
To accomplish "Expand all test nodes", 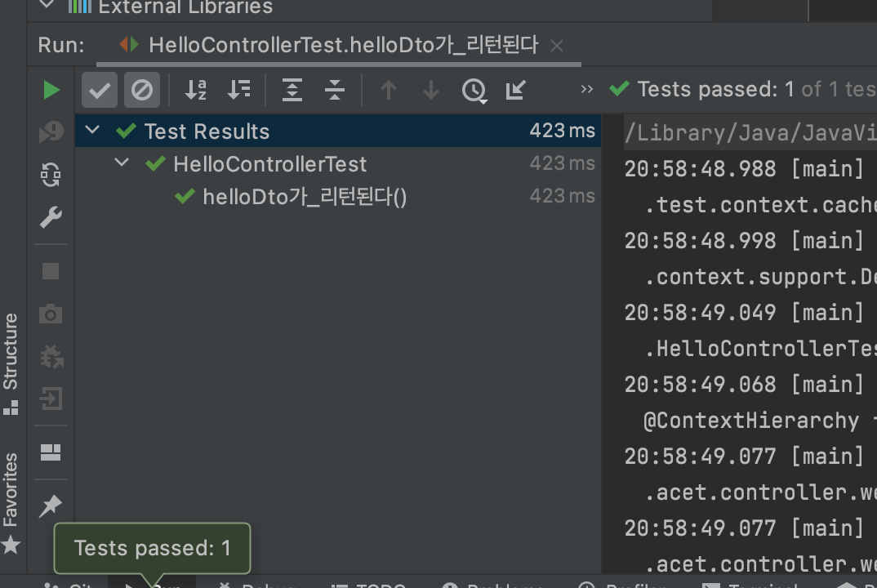I will coord(292,90).
